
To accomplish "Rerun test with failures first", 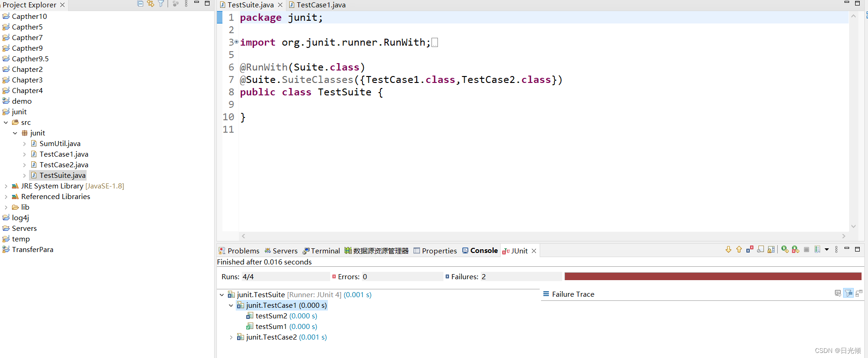I will pyautogui.click(x=795, y=249).
